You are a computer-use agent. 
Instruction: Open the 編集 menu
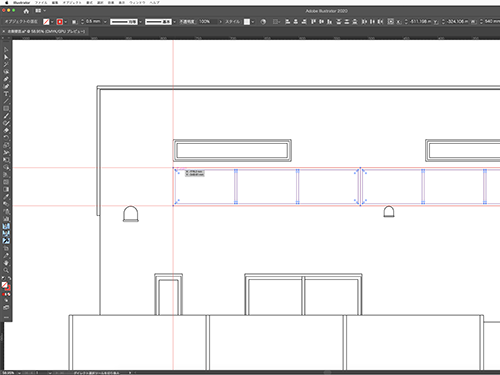point(55,2)
